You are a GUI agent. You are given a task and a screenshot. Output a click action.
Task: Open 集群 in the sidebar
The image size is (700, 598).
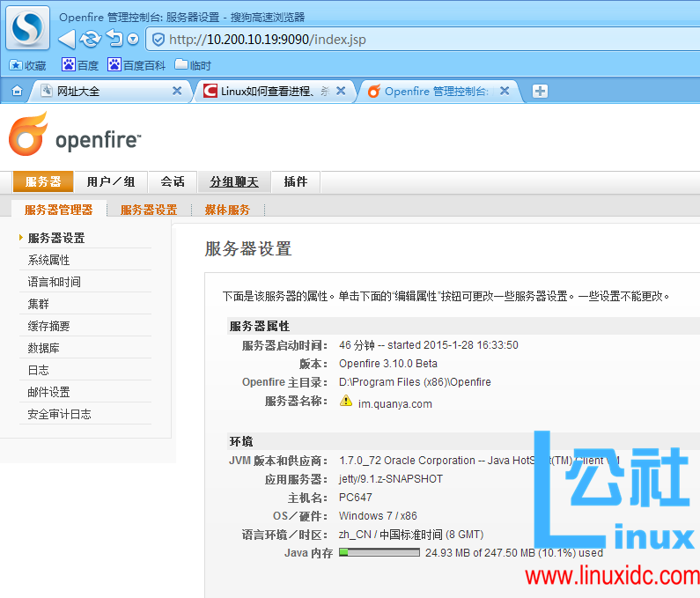pyautogui.click(x=38, y=304)
